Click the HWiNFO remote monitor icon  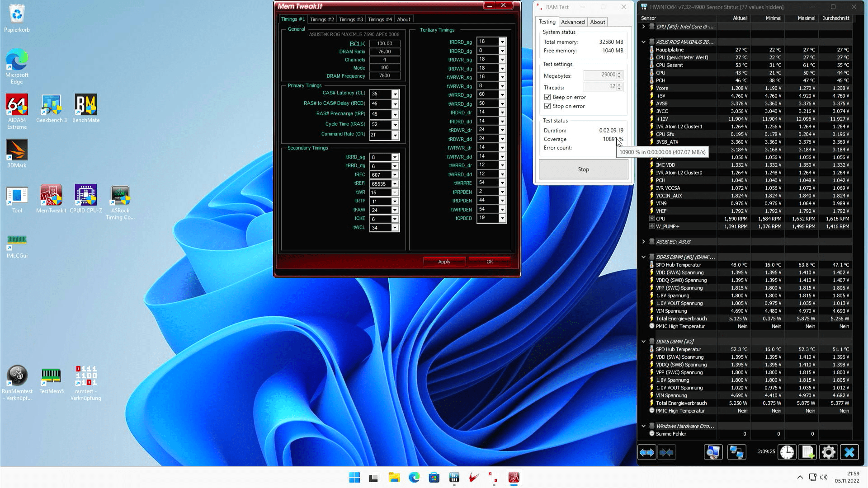point(713,452)
